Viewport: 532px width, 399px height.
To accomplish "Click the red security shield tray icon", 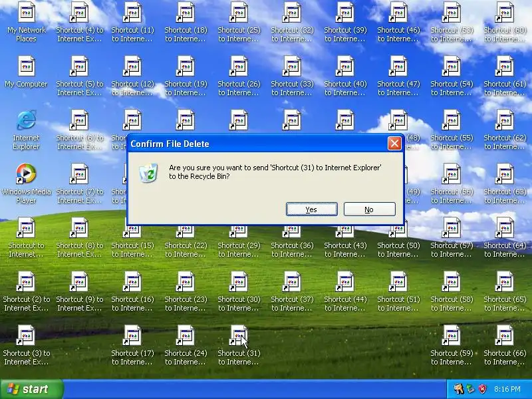I will pos(482,389).
